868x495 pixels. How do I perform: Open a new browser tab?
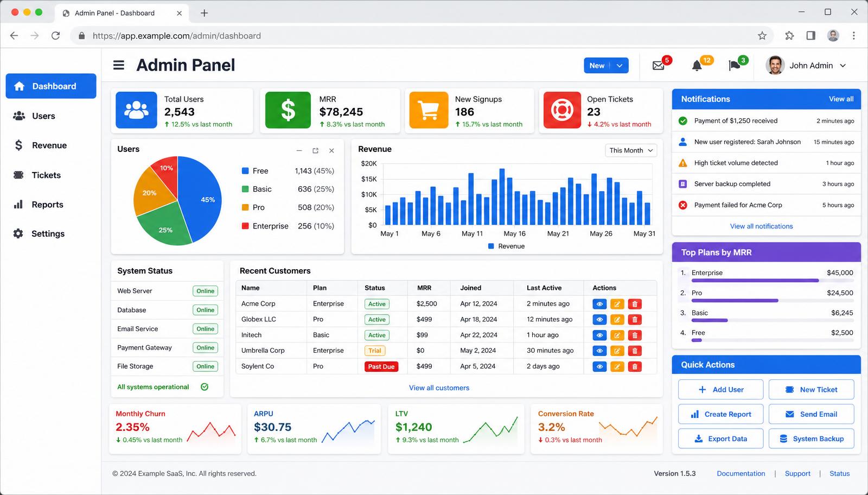(204, 13)
